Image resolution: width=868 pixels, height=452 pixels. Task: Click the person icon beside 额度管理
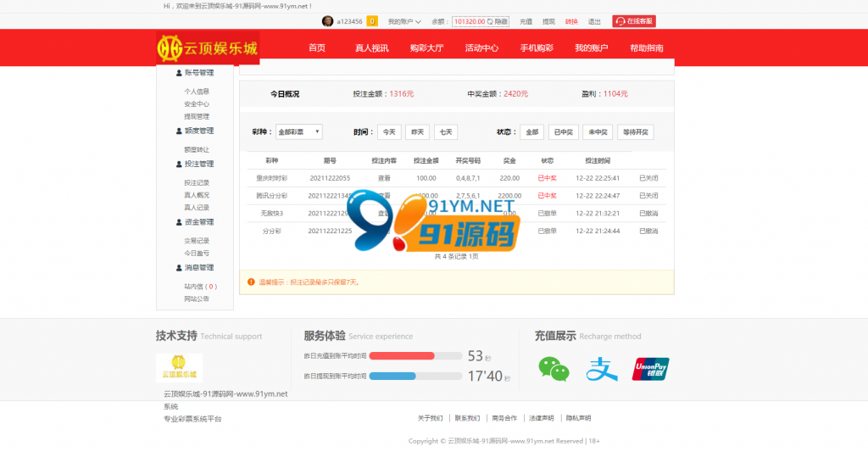coord(179,131)
